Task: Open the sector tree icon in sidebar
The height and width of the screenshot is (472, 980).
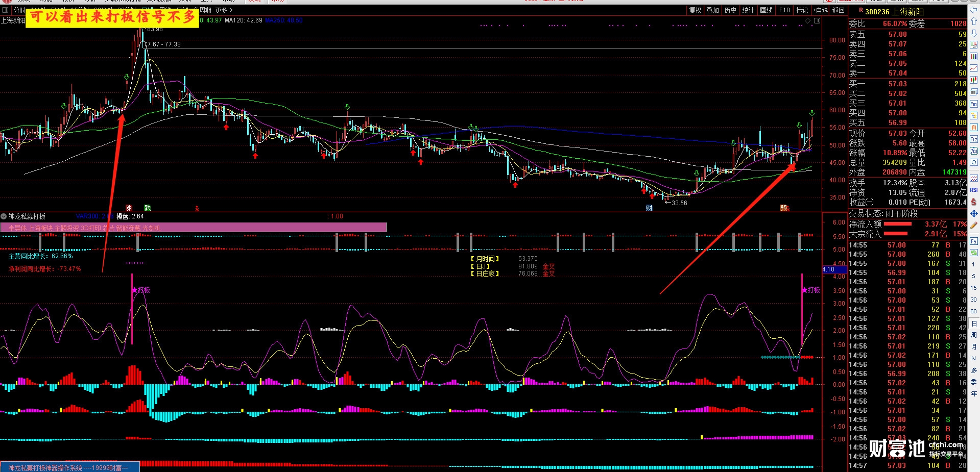Action: point(974,115)
